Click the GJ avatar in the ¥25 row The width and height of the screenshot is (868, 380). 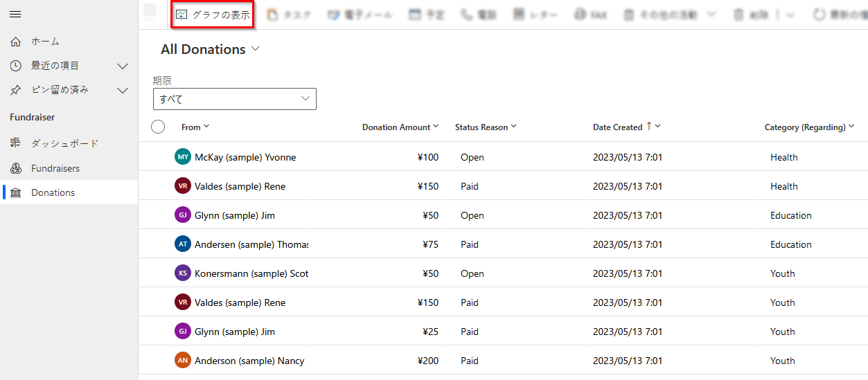coord(183,332)
